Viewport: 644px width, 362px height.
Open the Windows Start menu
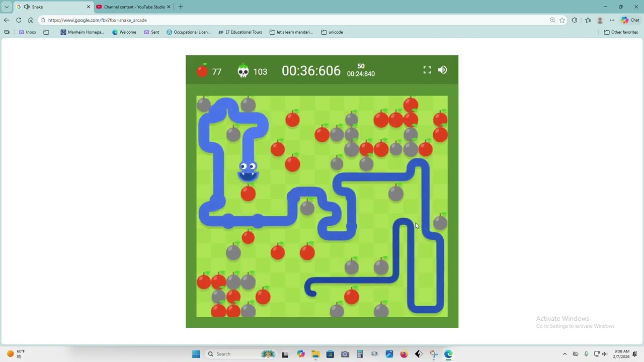pos(196,354)
